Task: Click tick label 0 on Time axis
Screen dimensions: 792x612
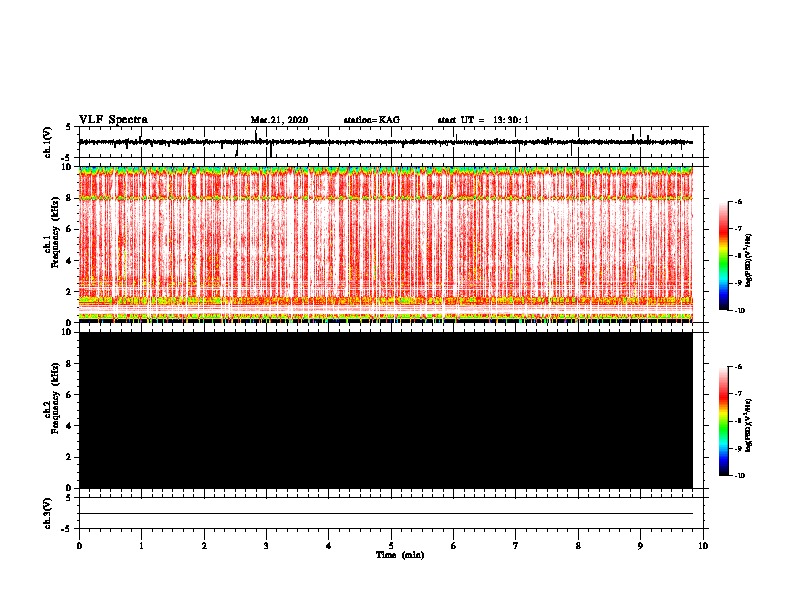Action: pyautogui.click(x=79, y=546)
